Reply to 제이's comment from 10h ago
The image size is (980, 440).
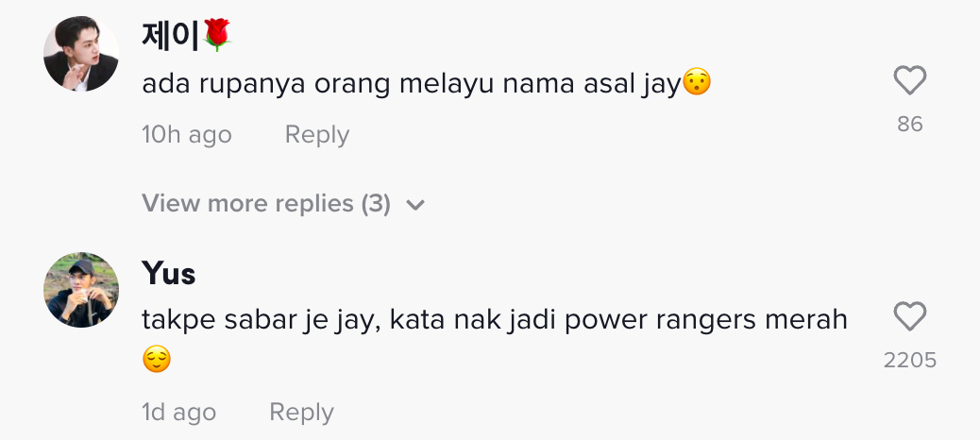coord(317,134)
